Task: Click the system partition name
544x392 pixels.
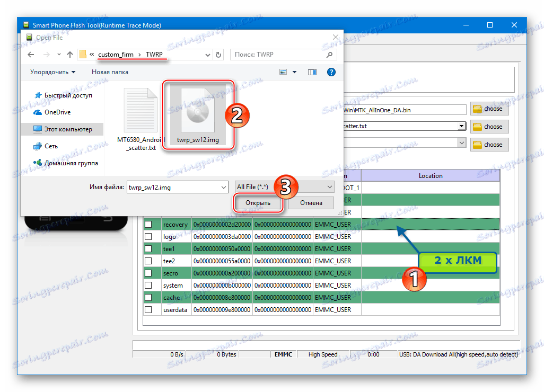Action: [173, 285]
